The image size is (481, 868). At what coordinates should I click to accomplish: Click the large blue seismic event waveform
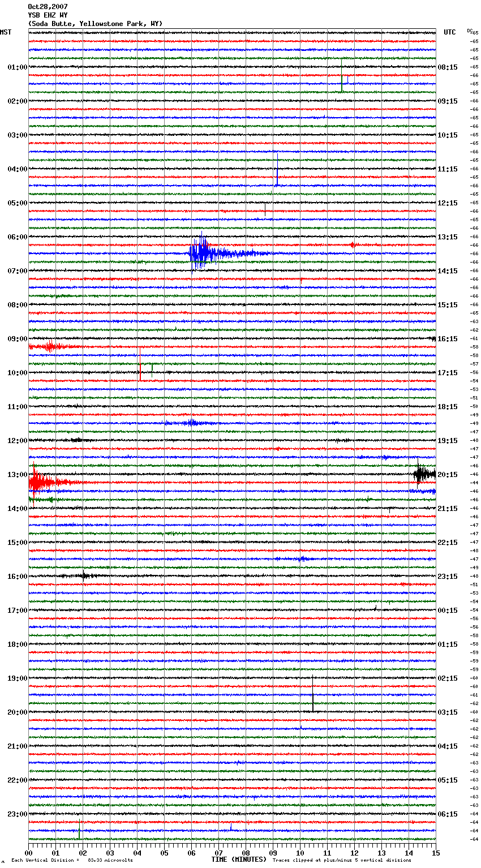pyautogui.click(x=204, y=253)
